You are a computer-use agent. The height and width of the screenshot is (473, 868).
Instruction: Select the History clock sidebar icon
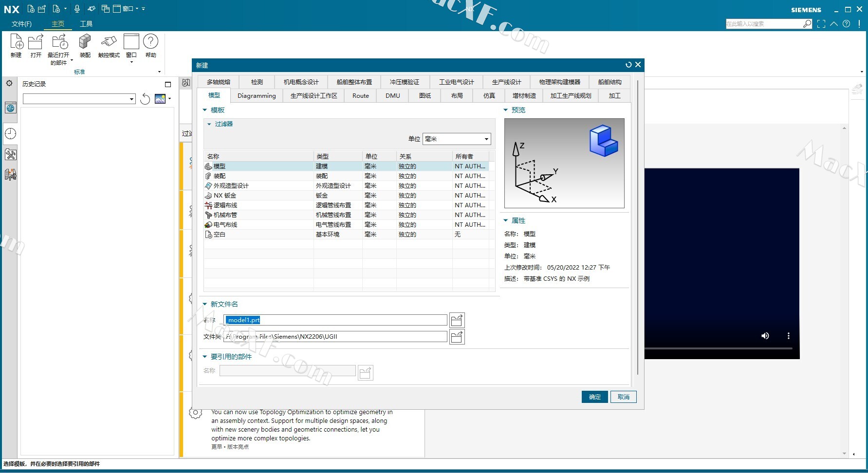coord(11,133)
